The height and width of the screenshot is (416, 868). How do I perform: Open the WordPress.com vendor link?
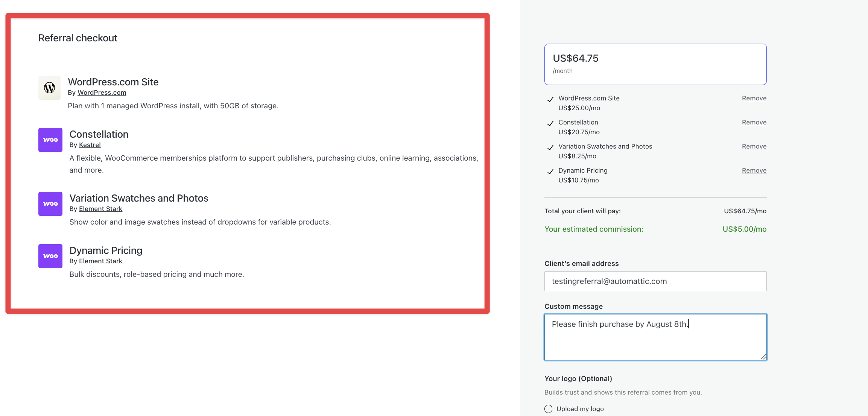pos(102,93)
